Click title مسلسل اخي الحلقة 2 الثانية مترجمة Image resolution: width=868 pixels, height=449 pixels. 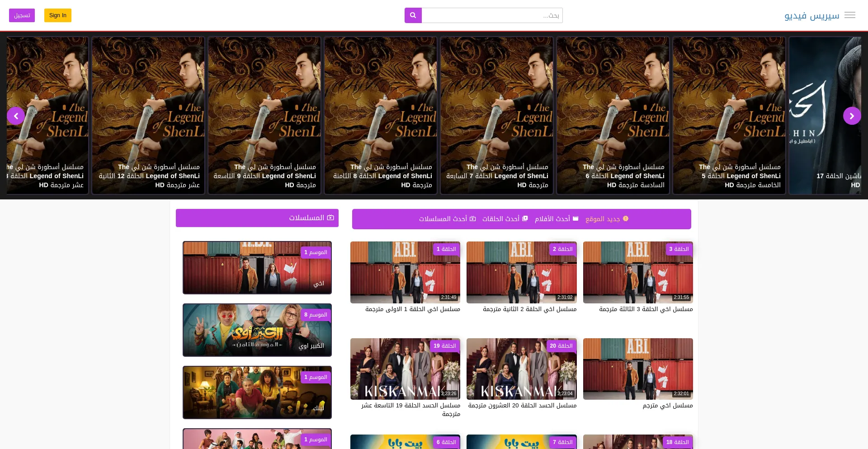coord(529,309)
